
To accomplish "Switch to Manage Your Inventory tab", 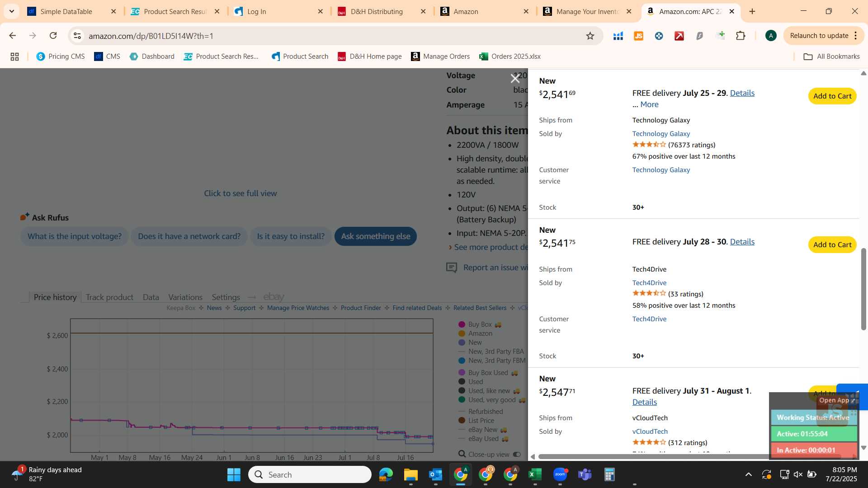I will (x=587, y=11).
